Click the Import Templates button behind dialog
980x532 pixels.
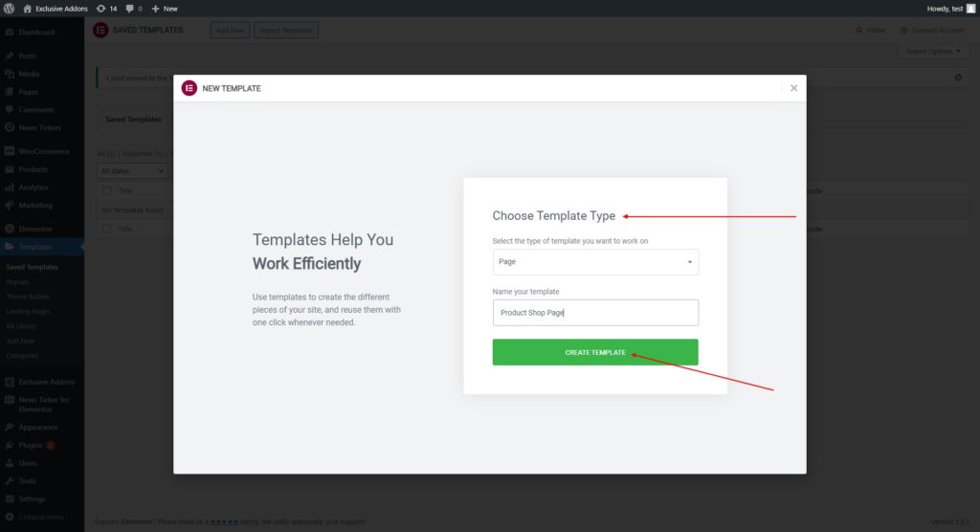click(286, 30)
